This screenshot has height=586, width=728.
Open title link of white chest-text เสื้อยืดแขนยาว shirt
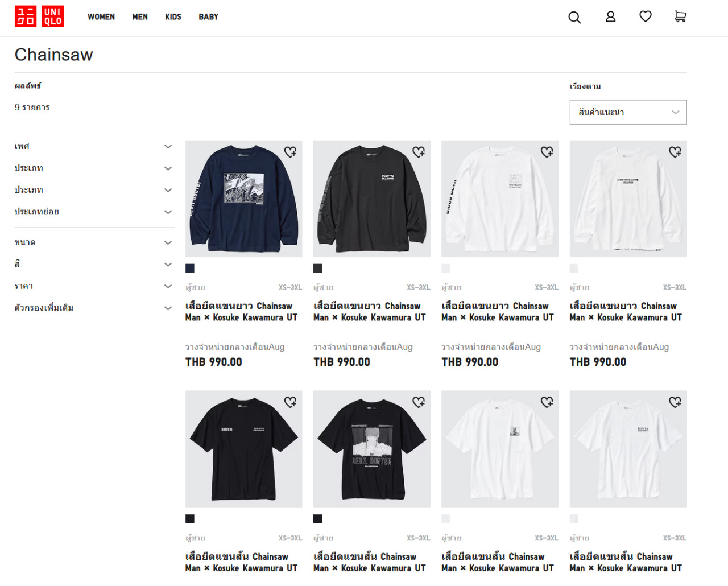(x=626, y=312)
